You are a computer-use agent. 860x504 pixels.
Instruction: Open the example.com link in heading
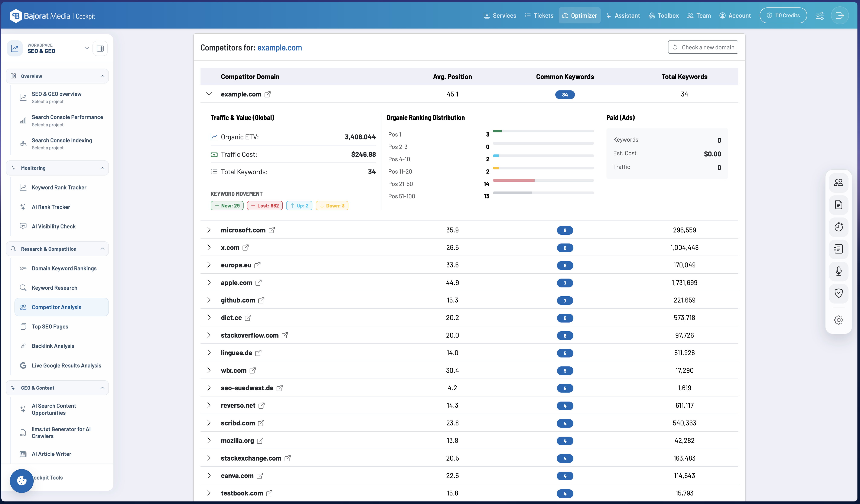(x=280, y=48)
